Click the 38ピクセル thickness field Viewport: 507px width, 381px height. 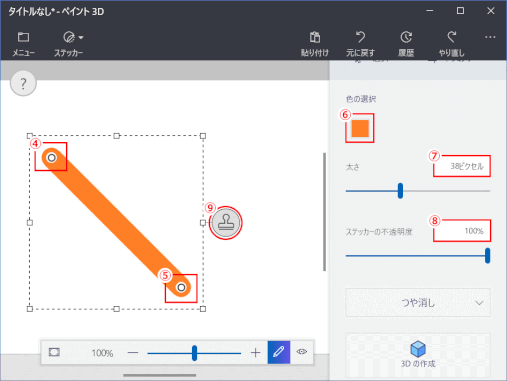462,166
